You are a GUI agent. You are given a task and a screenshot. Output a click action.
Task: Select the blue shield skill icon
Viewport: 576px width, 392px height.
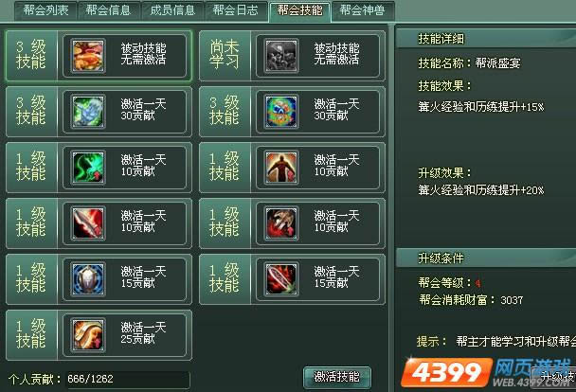[88, 279]
